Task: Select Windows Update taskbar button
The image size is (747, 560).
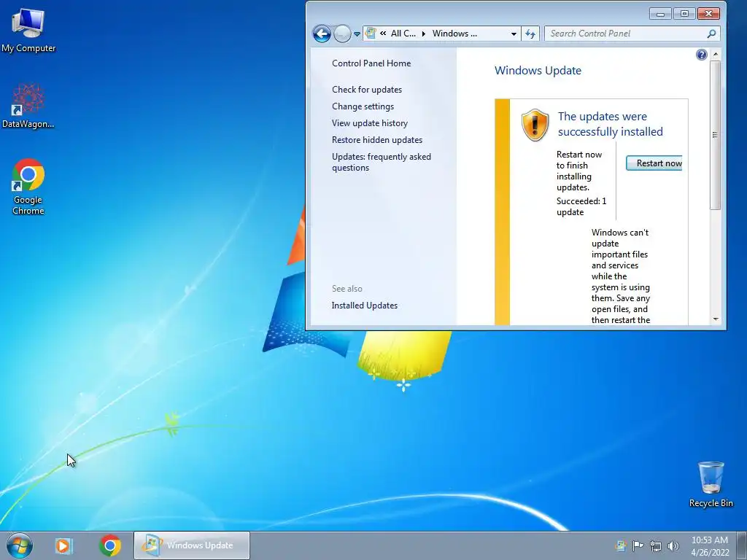Action: coord(192,545)
